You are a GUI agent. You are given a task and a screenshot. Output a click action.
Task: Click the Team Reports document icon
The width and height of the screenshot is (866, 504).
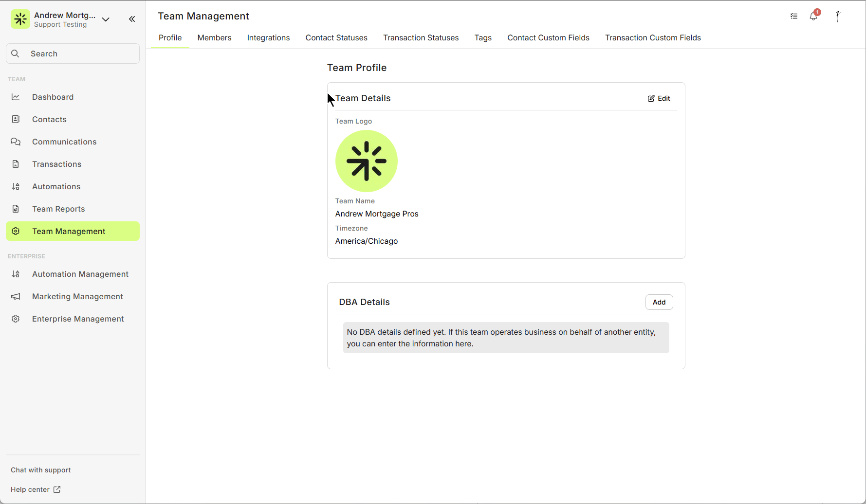(x=16, y=209)
